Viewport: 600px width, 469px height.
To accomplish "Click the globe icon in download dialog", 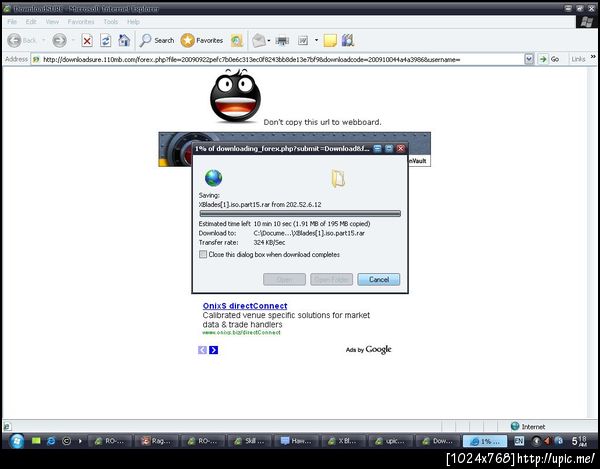I will click(213, 178).
